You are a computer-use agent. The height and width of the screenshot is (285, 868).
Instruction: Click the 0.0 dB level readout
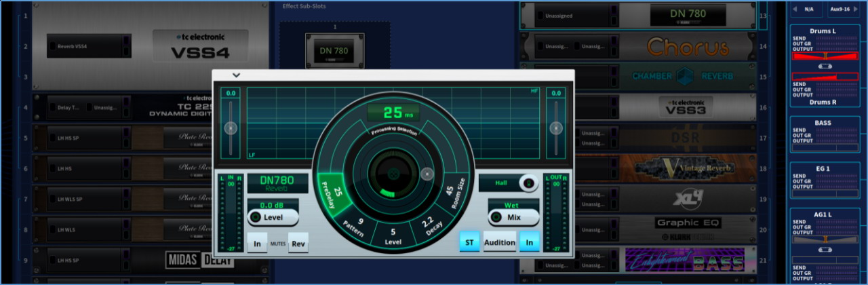click(x=273, y=205)
